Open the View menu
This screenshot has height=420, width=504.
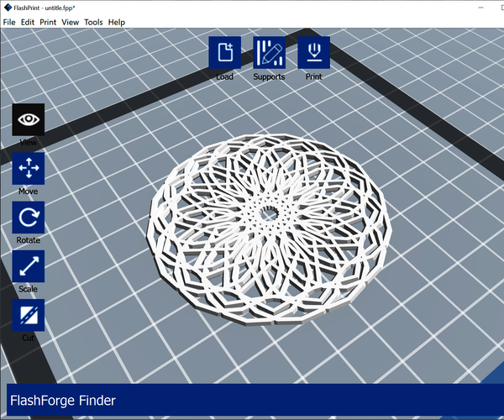(70, 22)
